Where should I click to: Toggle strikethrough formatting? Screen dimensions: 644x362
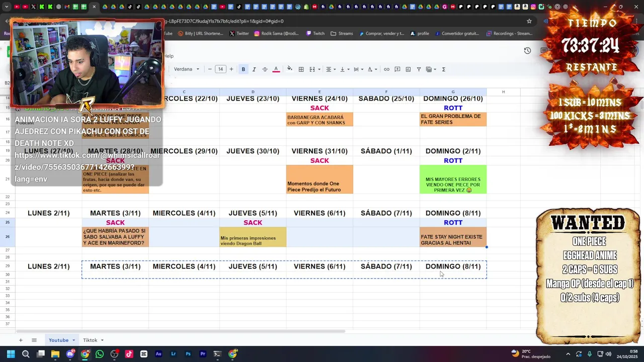click(x=265, y=69)
